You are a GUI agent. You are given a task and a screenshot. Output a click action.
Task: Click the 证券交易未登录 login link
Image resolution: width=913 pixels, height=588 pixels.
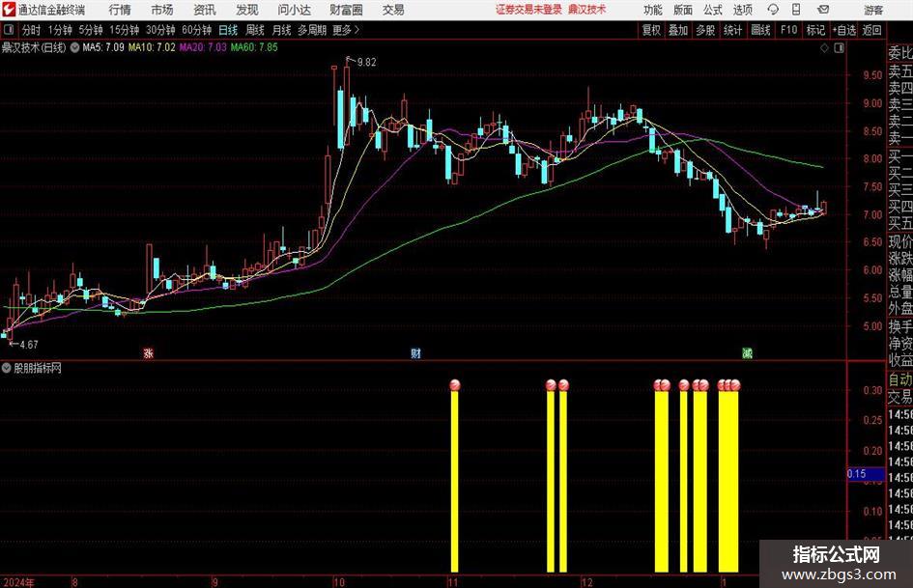pyautogui.click(x=528, y=10)
